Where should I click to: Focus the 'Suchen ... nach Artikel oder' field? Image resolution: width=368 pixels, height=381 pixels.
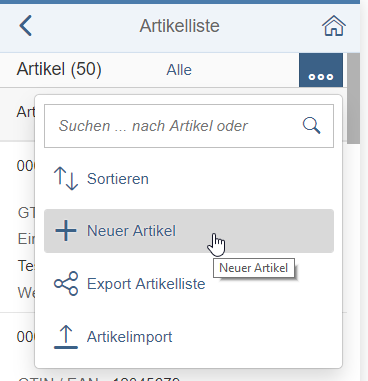(x=189, y=126)
